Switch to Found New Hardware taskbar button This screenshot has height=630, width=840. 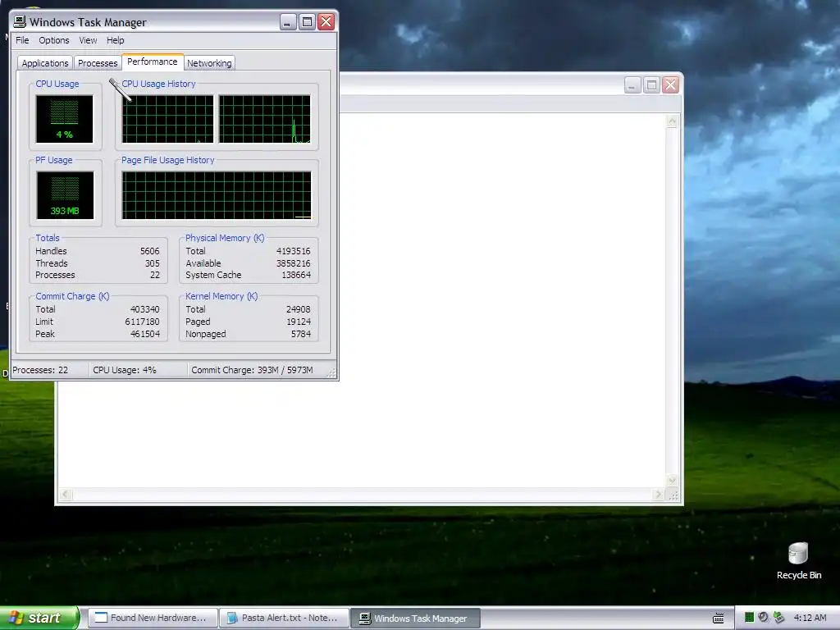[153, 619]
